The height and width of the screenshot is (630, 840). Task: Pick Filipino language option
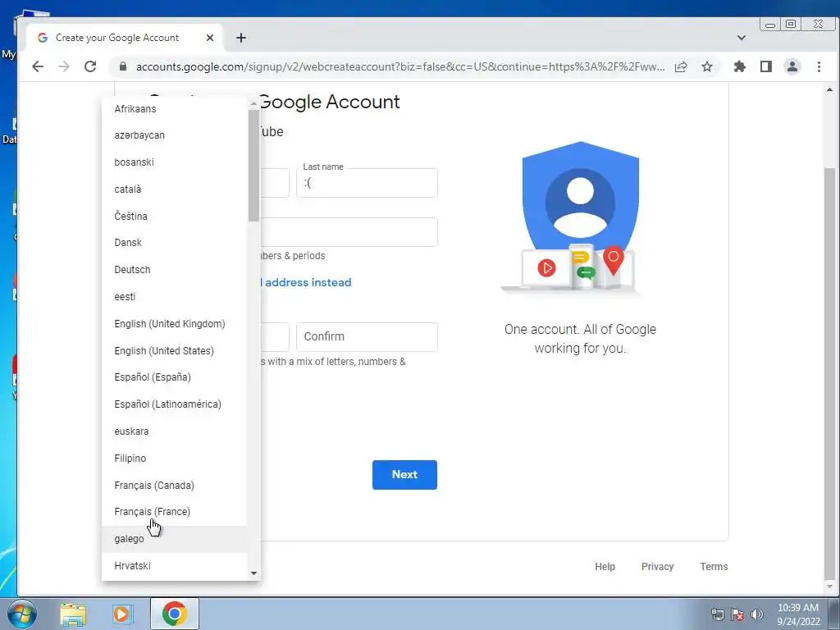click(174, 458)
